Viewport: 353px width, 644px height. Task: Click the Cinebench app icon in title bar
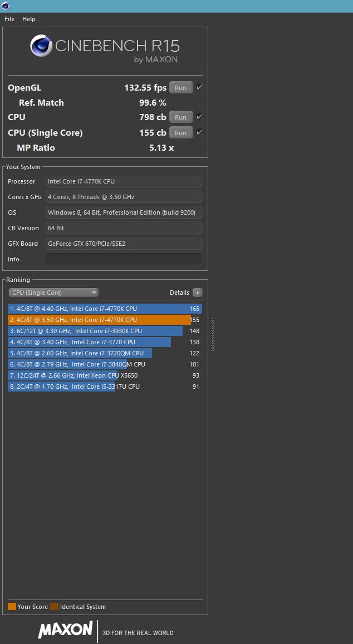pos(6,6)
